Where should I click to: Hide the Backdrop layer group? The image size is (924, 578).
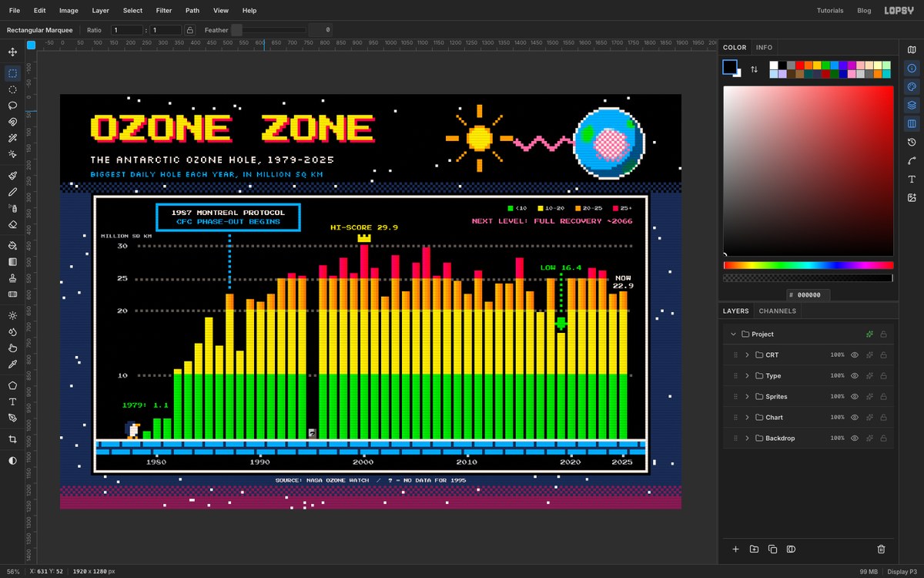point(854,438)
